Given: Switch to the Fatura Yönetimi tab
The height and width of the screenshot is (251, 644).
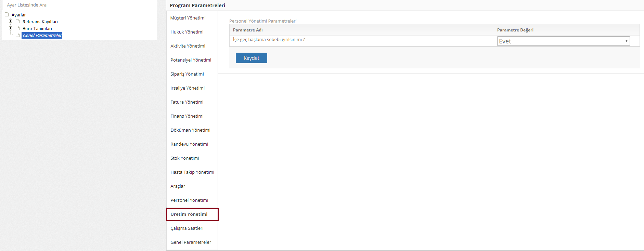Looking at the screenshot, I should pos(187,102).
